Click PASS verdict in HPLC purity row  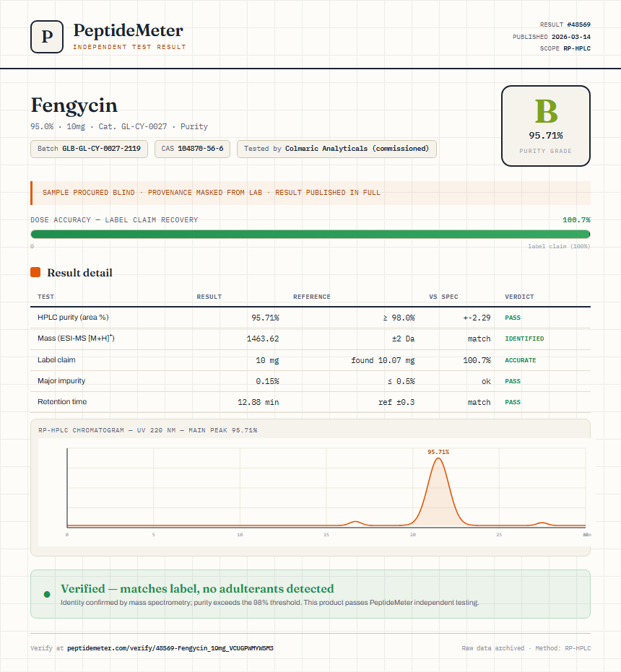click(513, 318)
